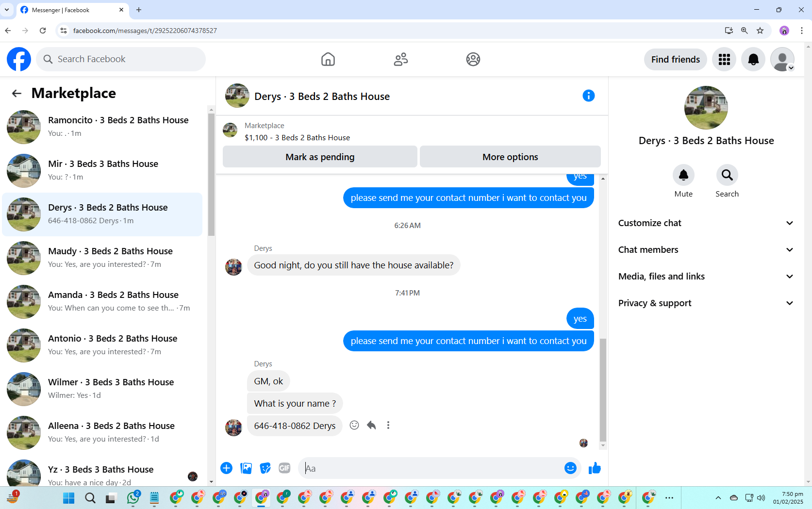Click the Find friends button
Image resolution: width=812 pixels, height=509 pixels.
(676, 59)
